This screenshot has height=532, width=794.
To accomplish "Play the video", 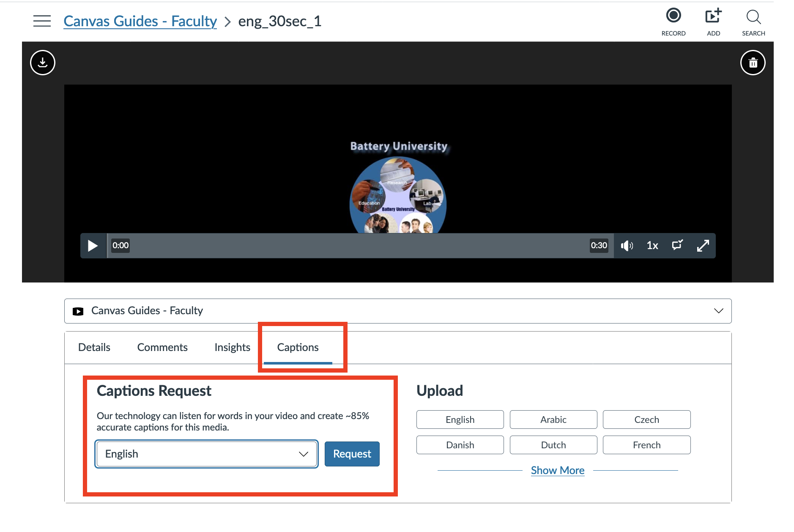I will tap(93, 246).
